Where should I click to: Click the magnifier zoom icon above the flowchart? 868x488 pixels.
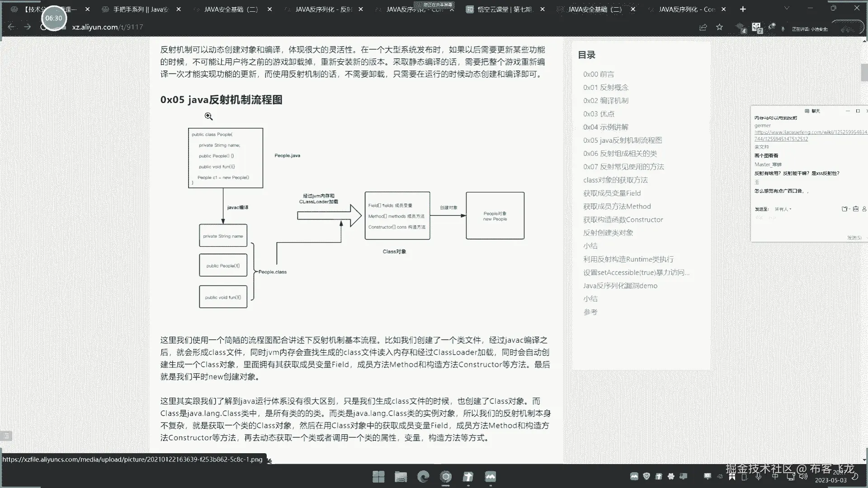point(208,116)
